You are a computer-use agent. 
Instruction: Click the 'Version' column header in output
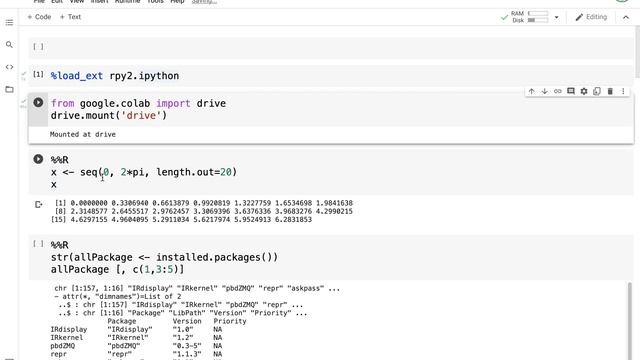pos(187,321)
